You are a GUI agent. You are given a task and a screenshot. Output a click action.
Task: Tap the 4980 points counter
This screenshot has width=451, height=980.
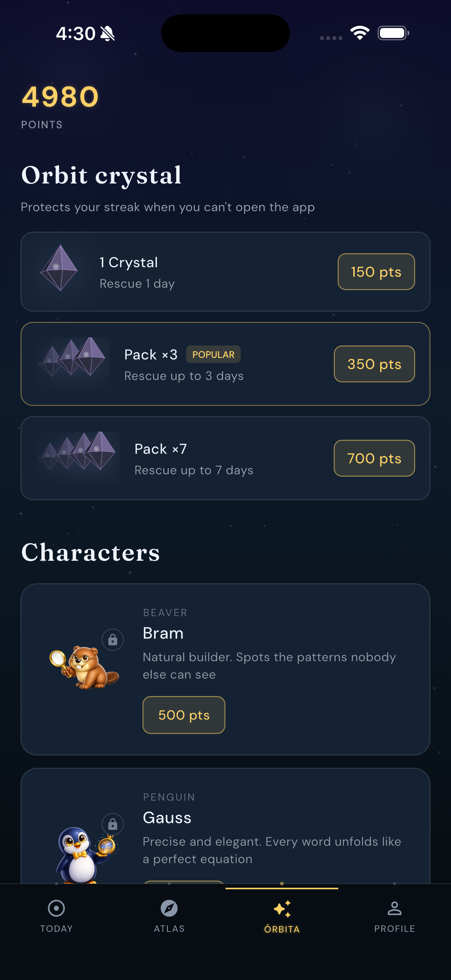click(x=59, y=98)
